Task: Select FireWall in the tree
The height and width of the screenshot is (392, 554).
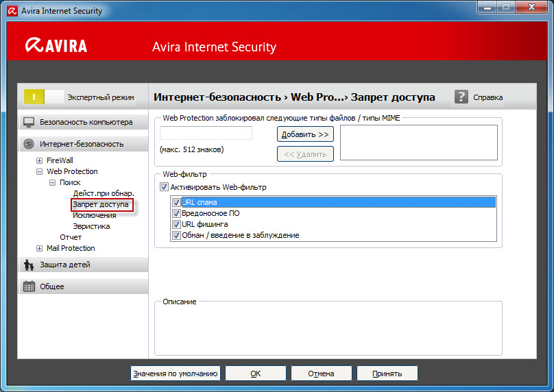Action: click(60, 160)
